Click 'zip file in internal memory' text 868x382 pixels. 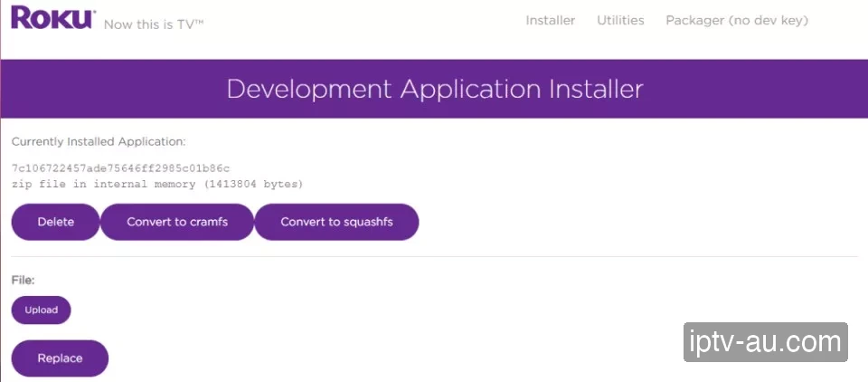click(x=103, y=184)
